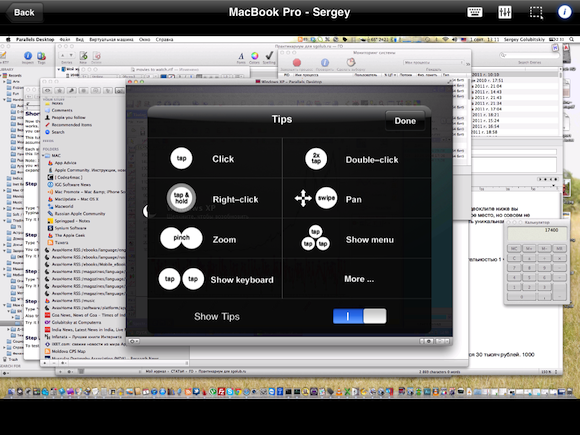Open the 'More ...' tips entry
The width and height of the screenshot is (580, 435).
359,279
